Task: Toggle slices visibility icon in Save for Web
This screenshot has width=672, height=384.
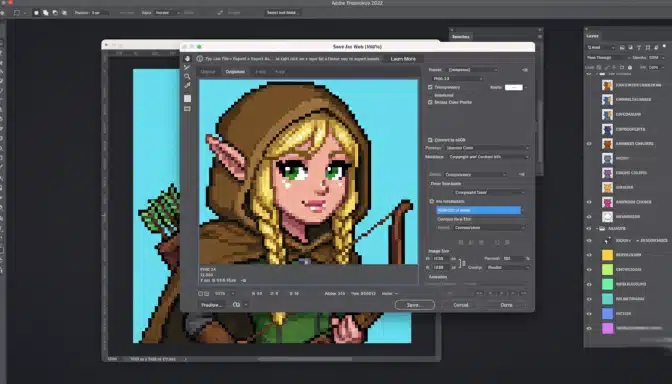Action: pyautogui.click(x=187, y=109)
